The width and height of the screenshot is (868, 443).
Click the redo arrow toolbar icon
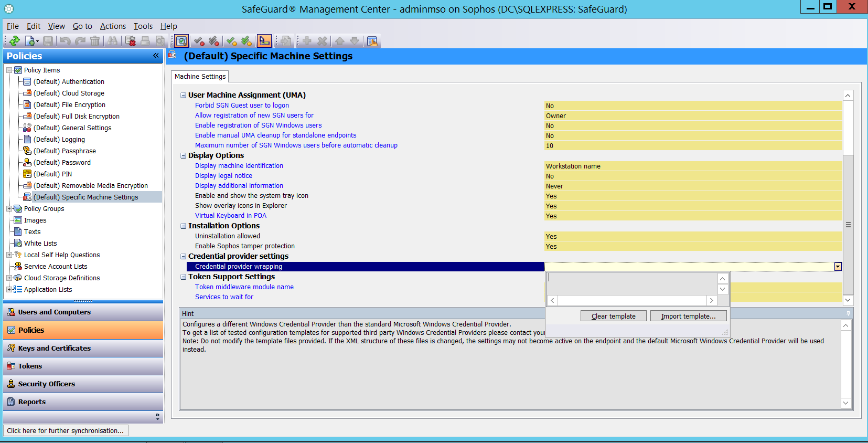pyautogui.click(x=80, y=41)
